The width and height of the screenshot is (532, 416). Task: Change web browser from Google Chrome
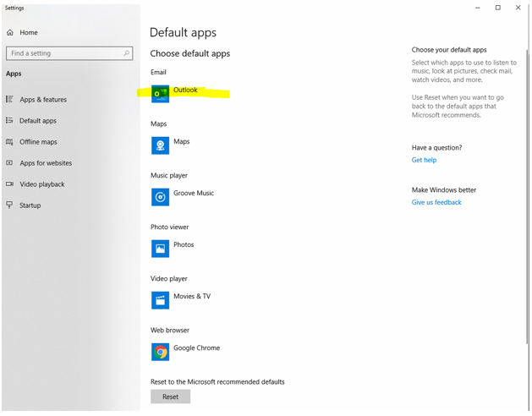point(197,348)
